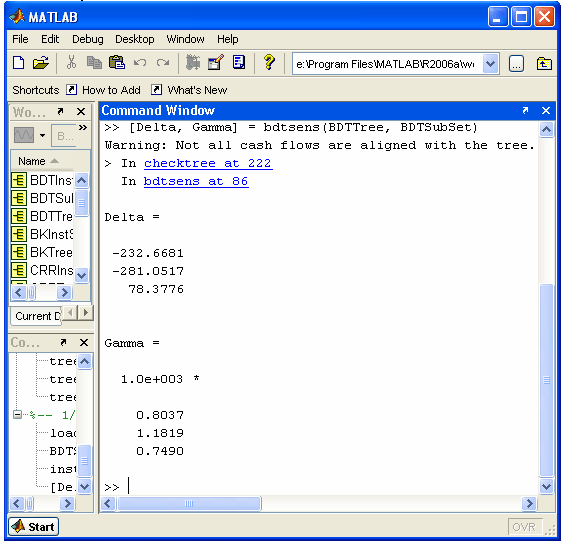Select the BDTIns variable in Workspace
The width and height of the screenshot is (564, 546).
[x=42, y=180]
